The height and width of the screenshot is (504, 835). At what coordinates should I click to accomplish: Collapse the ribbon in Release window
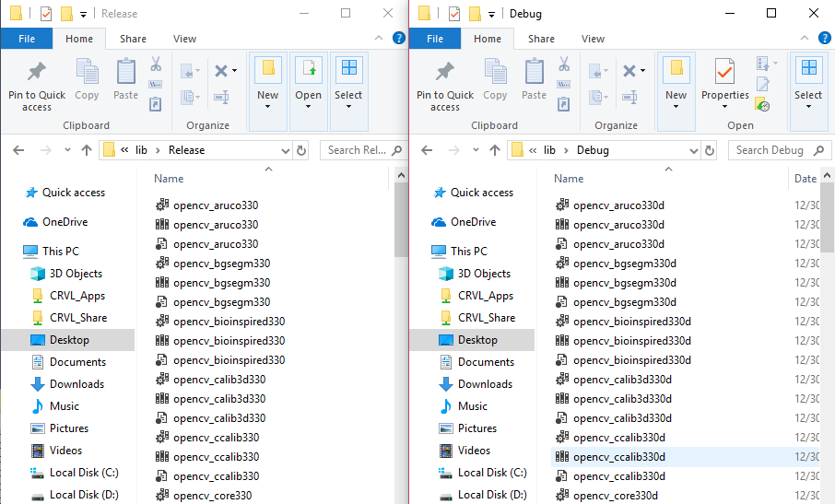pyautogui.click(x=379, y=38)
